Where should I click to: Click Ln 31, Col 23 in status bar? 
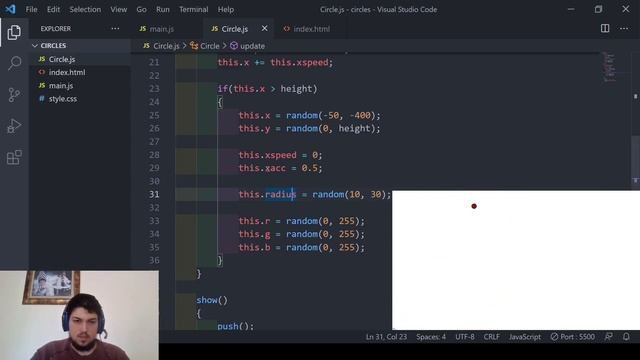point(386,337)
